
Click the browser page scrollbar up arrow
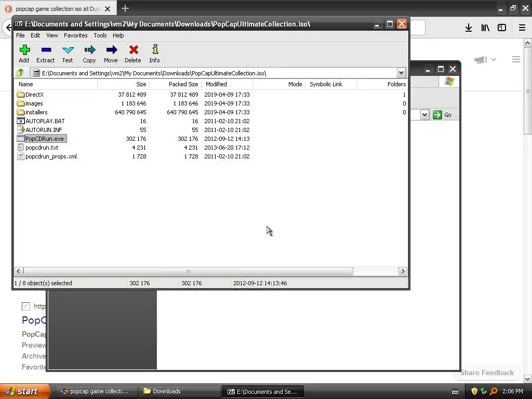[527, 43]
